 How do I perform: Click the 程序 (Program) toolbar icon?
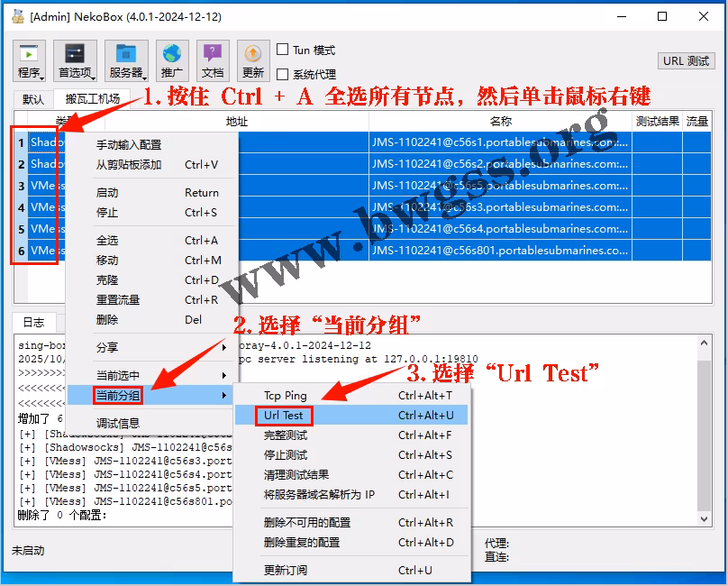tap(29, 60)
